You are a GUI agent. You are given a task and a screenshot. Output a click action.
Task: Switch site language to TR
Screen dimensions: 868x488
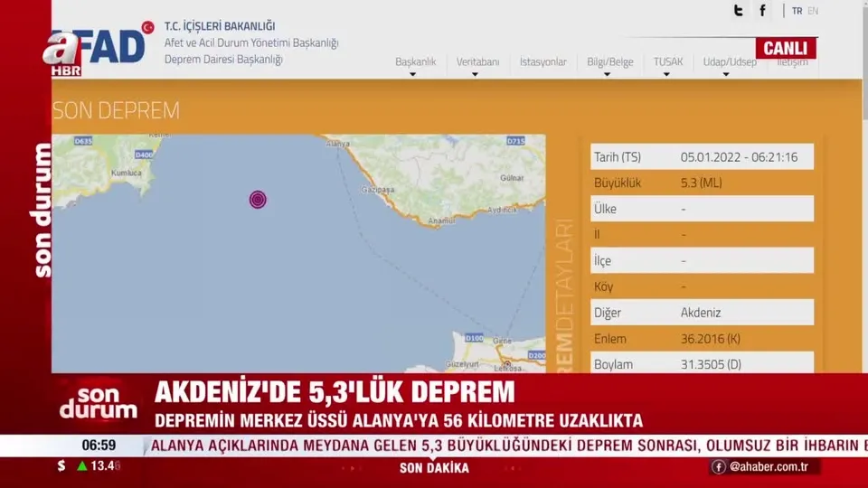coord(797,11)
